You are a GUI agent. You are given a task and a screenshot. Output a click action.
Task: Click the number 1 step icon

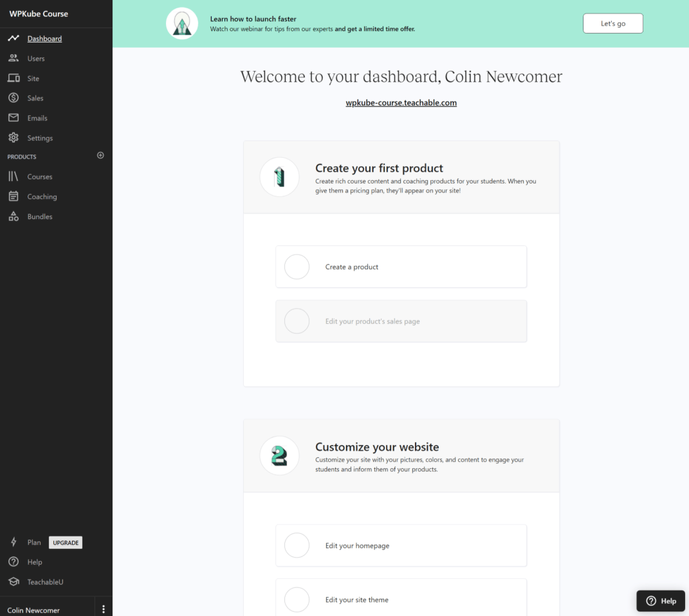pyautogui.click(x=279, y=177)
